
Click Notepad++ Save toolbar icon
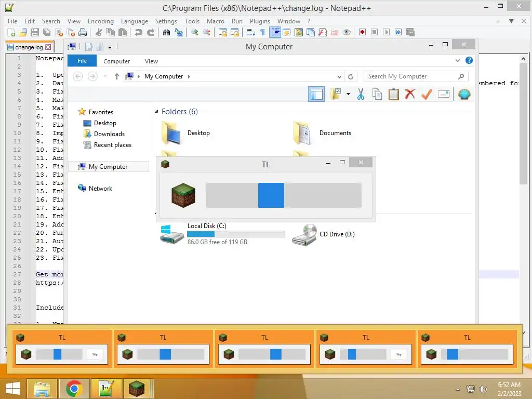tap(35, 32)
